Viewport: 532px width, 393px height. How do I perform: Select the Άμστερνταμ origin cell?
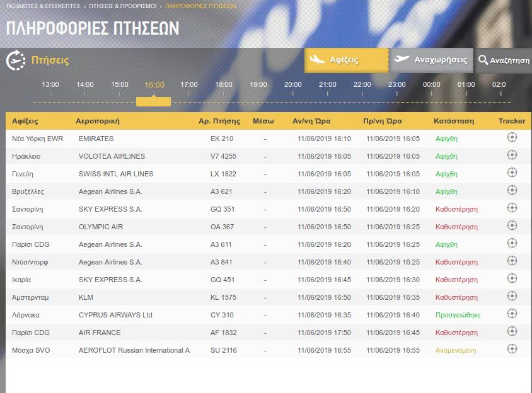click(x=30, y=297)
